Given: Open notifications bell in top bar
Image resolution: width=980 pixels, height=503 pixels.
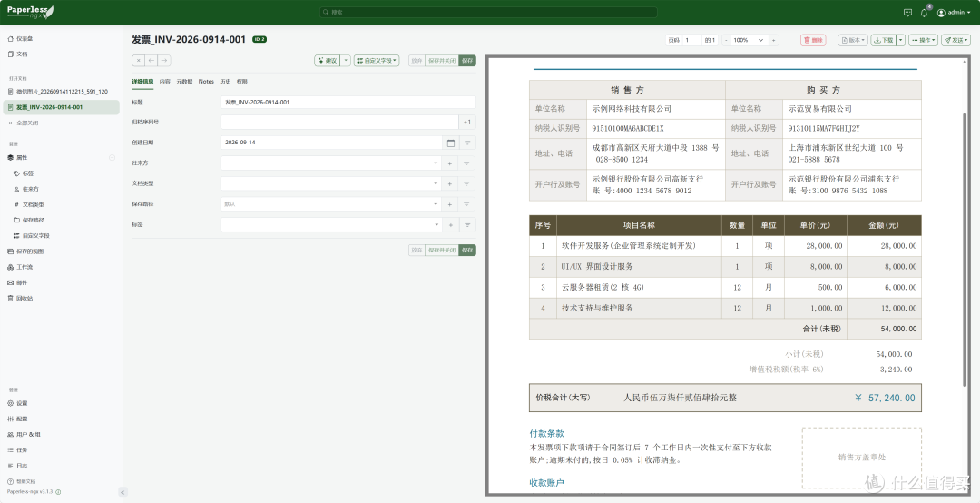Looking at the screenshot, I should coord(924,13).
